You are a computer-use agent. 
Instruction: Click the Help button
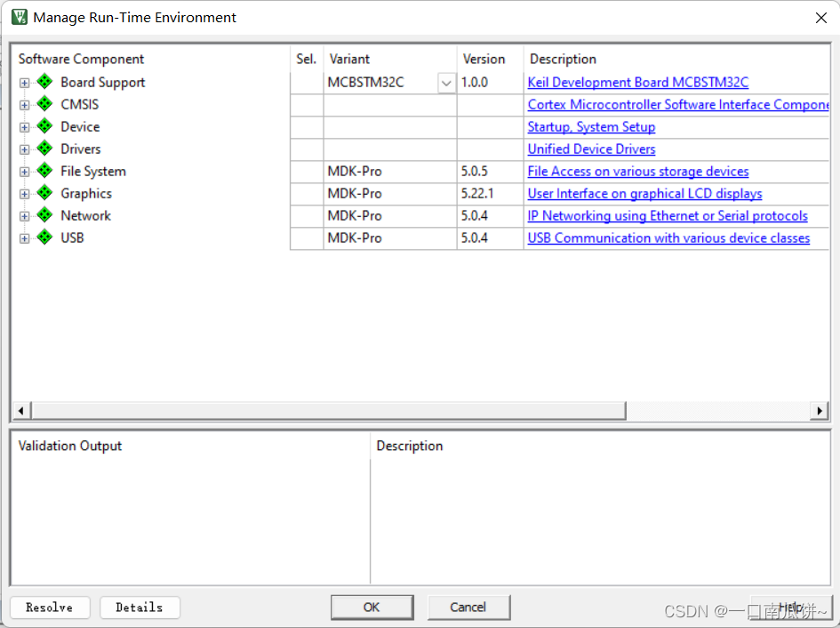[x=791, y=607]
